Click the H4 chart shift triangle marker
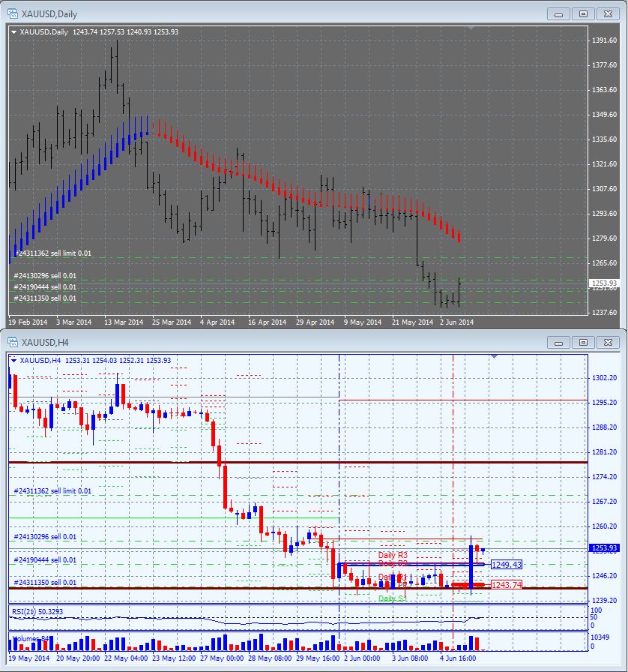The width and height of the screenshot is (628, 672). click(494, 356)
